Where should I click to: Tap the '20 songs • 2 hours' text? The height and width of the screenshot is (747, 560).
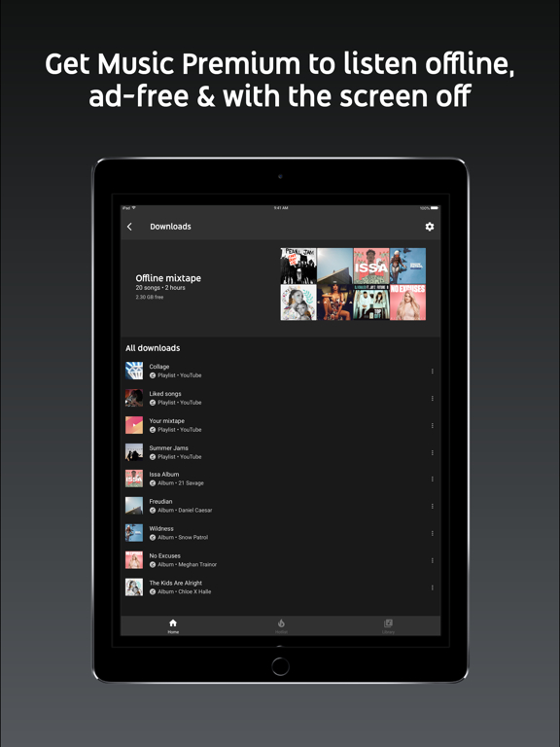click(160, 288)
